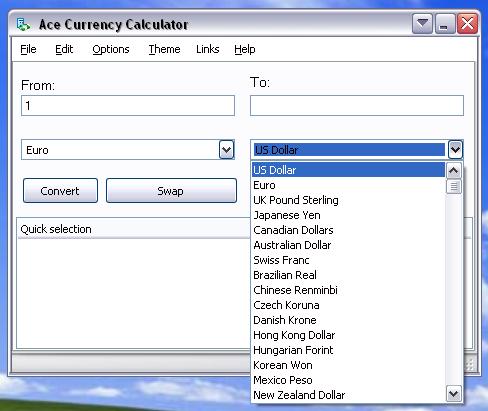Screen dimensions: 488x411
Task: Pick Hong Kong Dollar from the list
Action: click(348, 335)
